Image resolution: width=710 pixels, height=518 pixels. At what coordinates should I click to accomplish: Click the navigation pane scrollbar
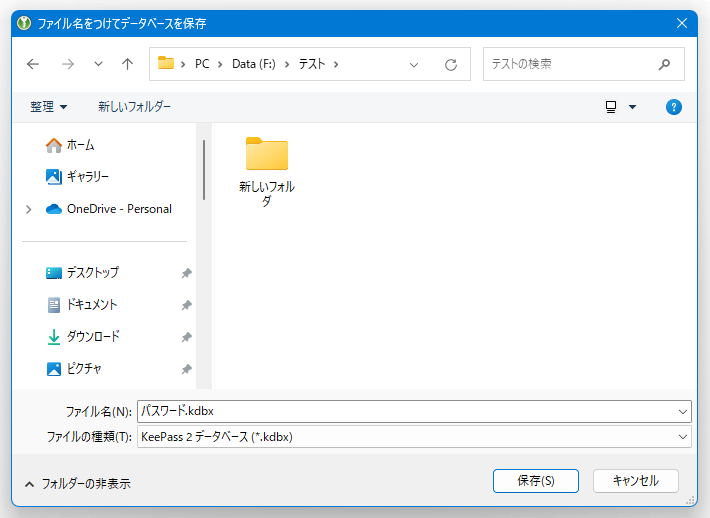[204, 170]
